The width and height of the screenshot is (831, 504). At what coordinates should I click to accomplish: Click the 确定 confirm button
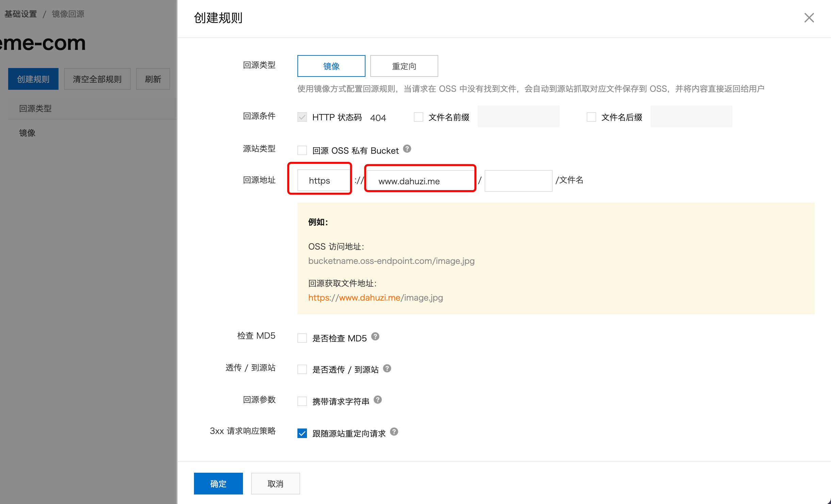point(218,484)
